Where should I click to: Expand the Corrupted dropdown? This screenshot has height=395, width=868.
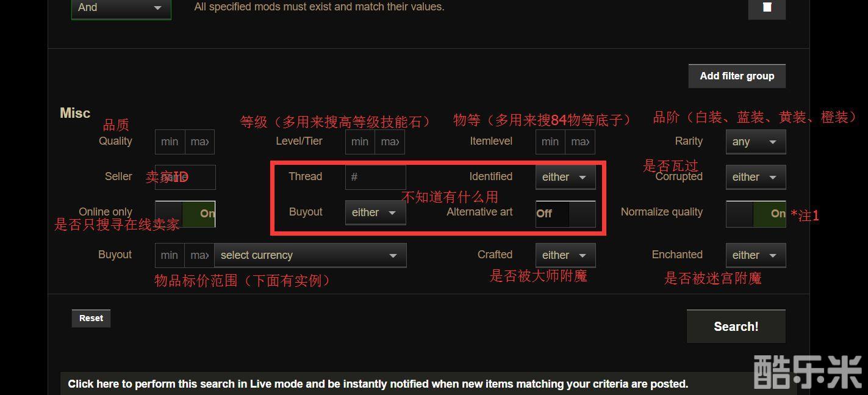(756, 177)
